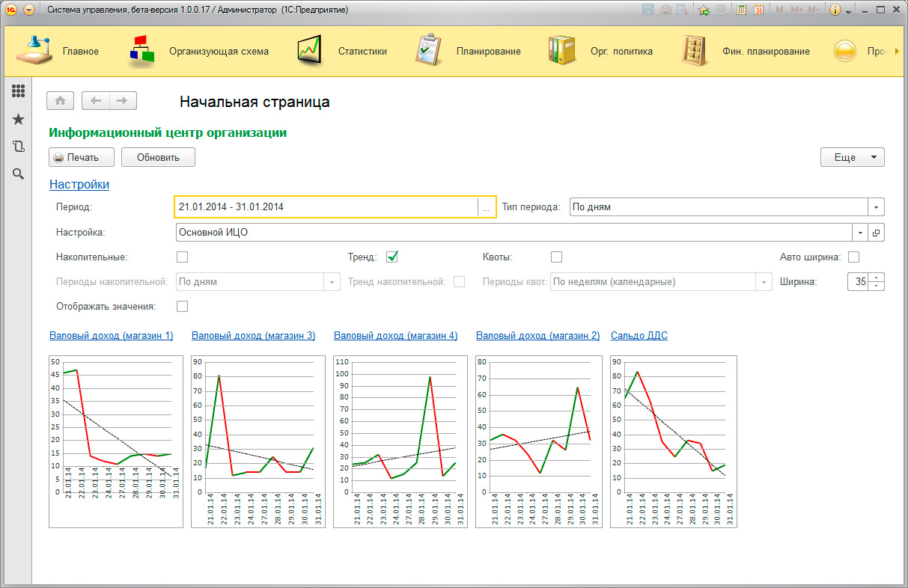The image size is (908, 588).
Task: Navigate forward with right arrow button
Action: pos(123,101)
